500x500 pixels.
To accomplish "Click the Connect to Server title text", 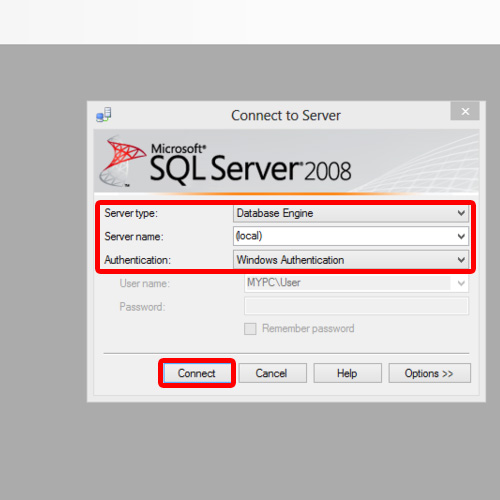I will pyautogui.click(x=286, y=115).
